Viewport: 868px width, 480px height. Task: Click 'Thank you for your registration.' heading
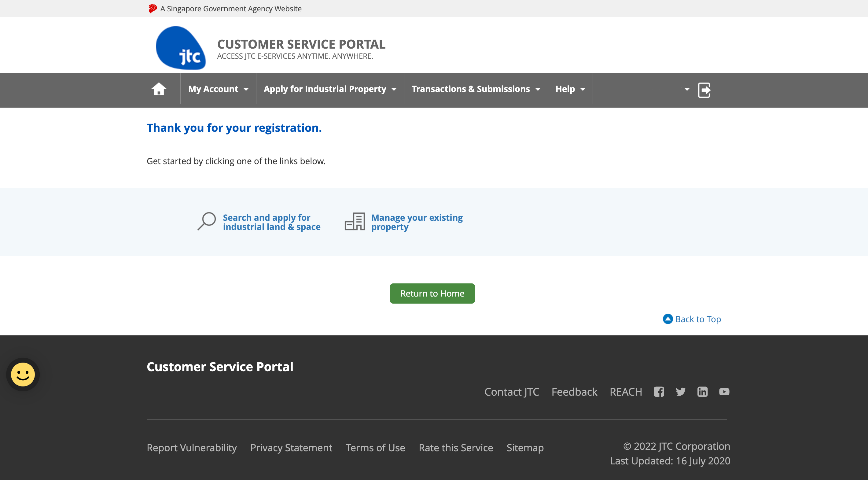[x=234, y=128]
